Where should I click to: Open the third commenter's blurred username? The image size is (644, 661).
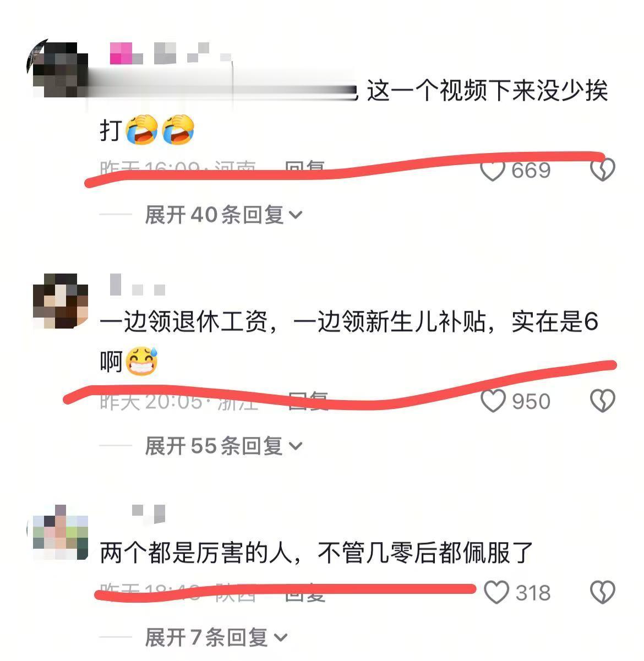pyautogui.click(x=148, y=513)
